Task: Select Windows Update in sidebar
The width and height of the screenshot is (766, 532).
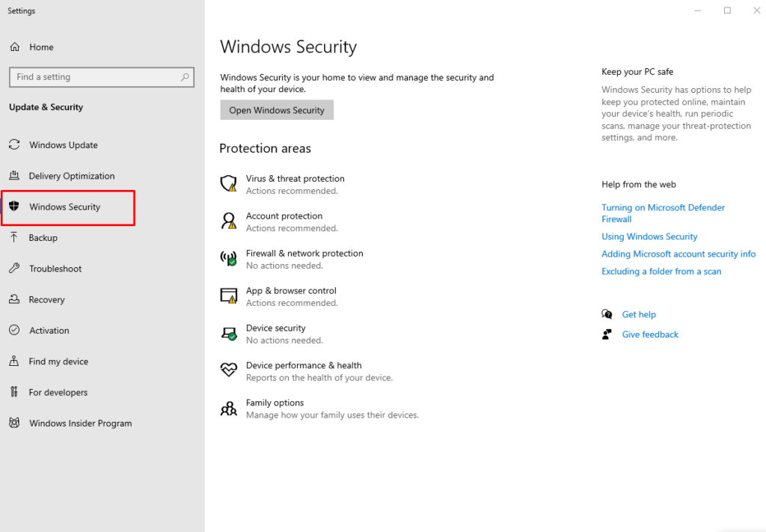Action: point(64,145)
